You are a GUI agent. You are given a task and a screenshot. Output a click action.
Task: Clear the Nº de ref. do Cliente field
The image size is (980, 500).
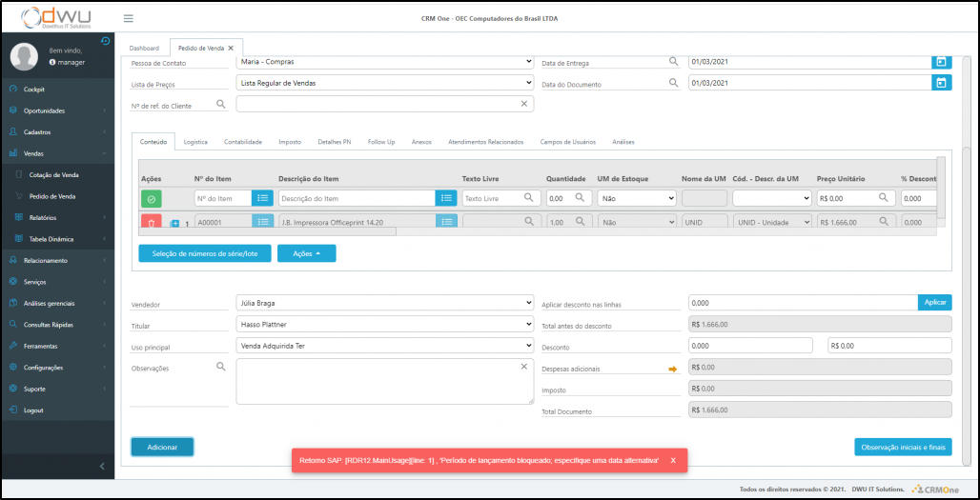[x=523, y=104]
